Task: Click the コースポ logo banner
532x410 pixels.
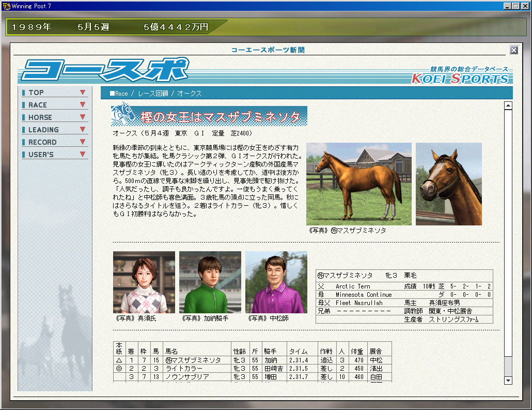Action: tap(105, 70)
